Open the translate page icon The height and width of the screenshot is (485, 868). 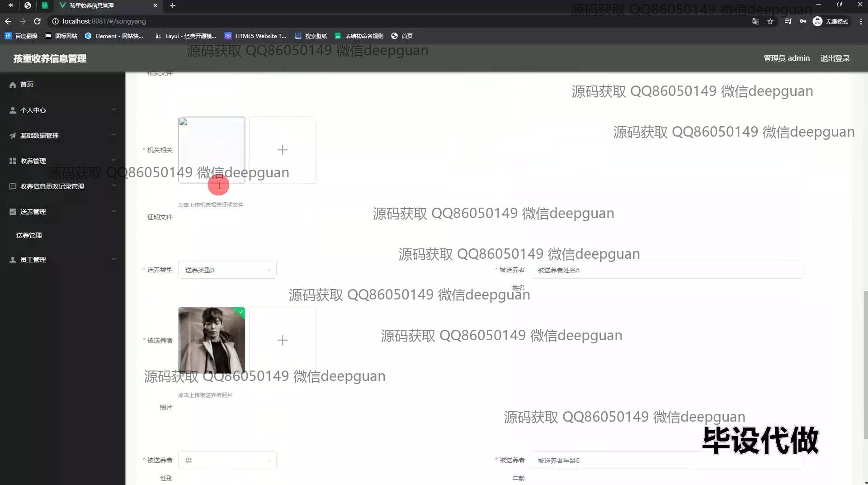755,21
